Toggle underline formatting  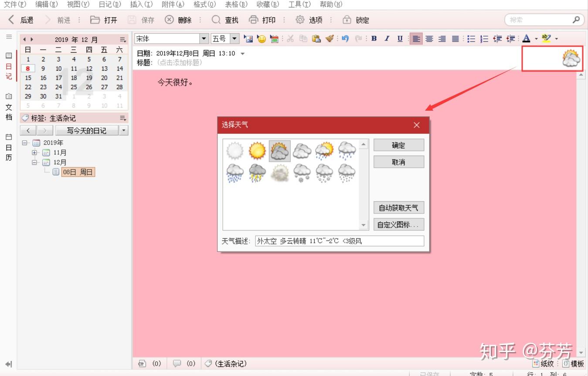(x=400, y=38)
